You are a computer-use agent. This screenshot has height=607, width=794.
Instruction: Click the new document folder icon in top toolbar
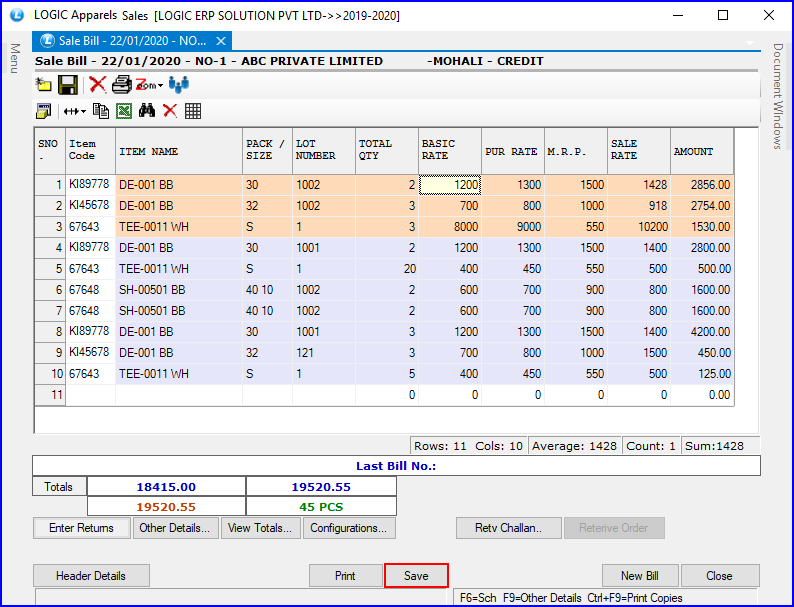click(x=44, y=85)
